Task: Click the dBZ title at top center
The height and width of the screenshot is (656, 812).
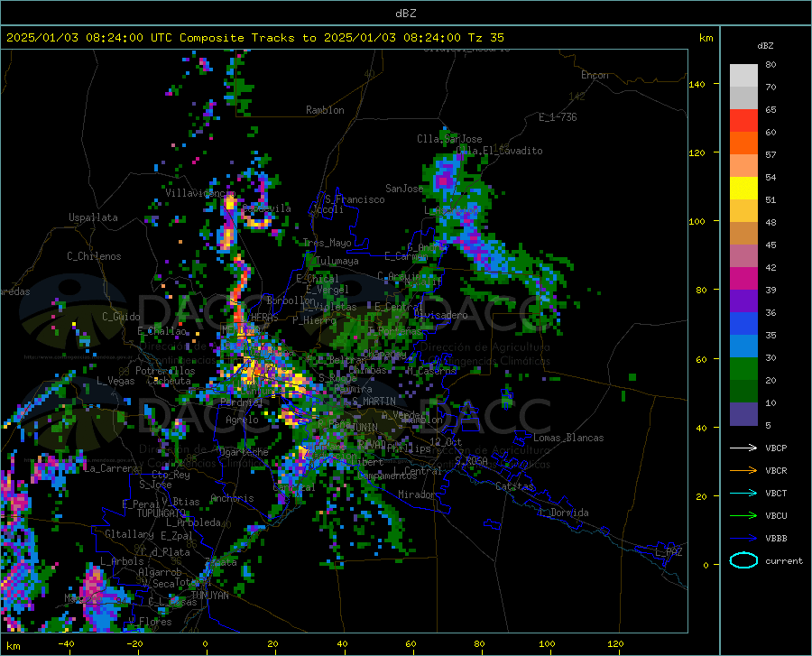Action: tap(405, 14)
